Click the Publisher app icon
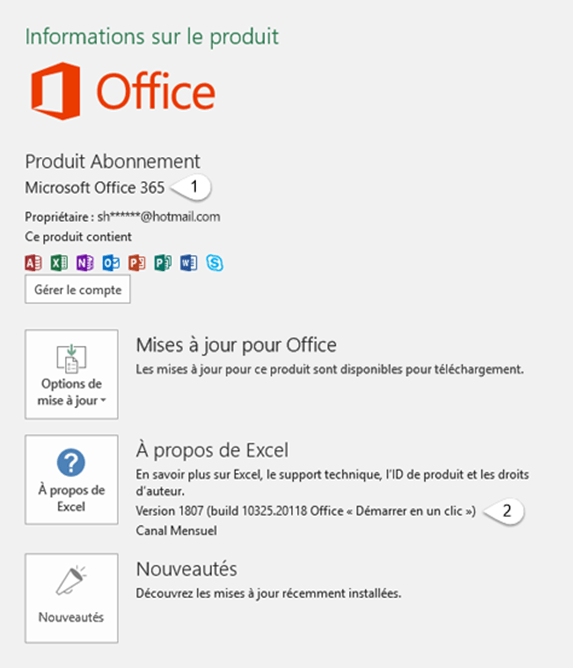Screen dimensions: 573x668 click(x=163, y=263)
